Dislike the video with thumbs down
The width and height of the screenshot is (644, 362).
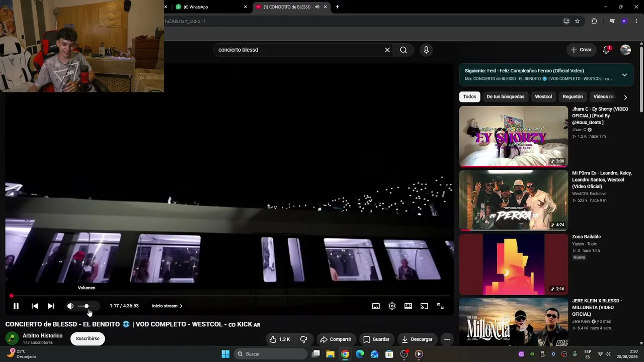[304, 339]
